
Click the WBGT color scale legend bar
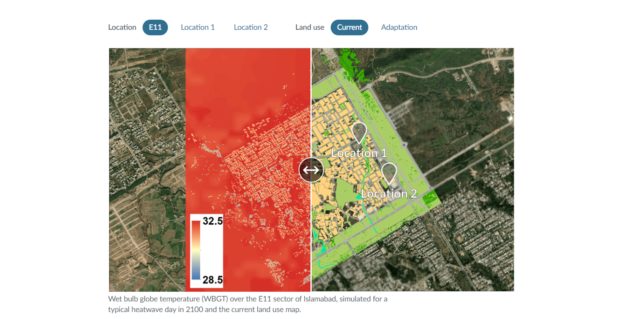point(196,250)
